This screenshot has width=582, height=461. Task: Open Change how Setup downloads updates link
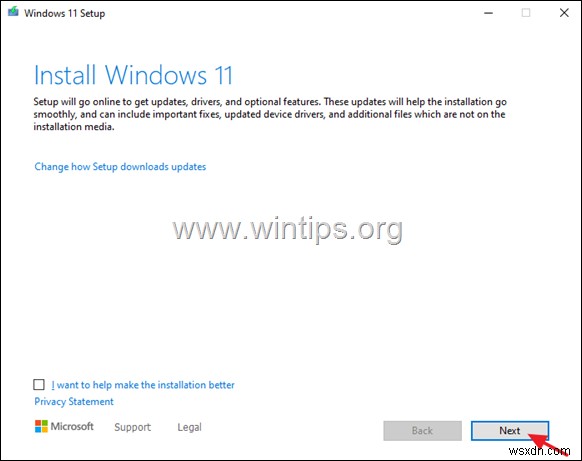[120, 167]
